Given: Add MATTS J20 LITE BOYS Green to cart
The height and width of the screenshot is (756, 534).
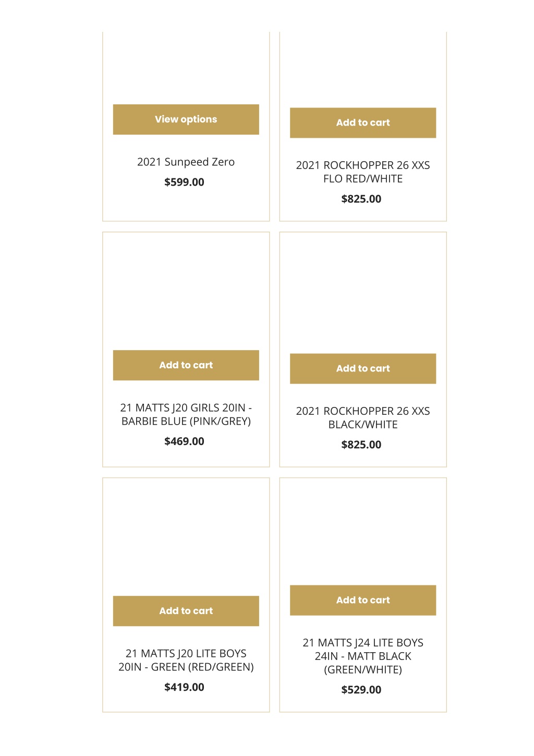Looking at the screenshot, I should 186,611.
